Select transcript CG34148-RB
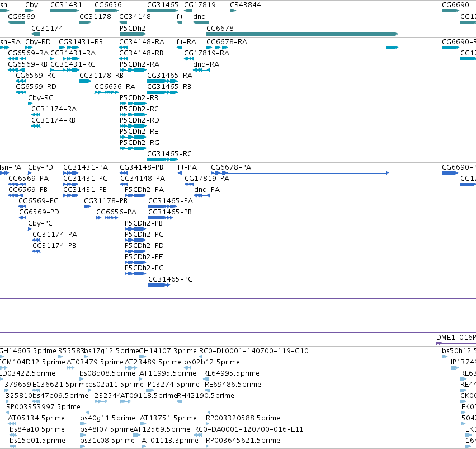 tap(141, 53)
